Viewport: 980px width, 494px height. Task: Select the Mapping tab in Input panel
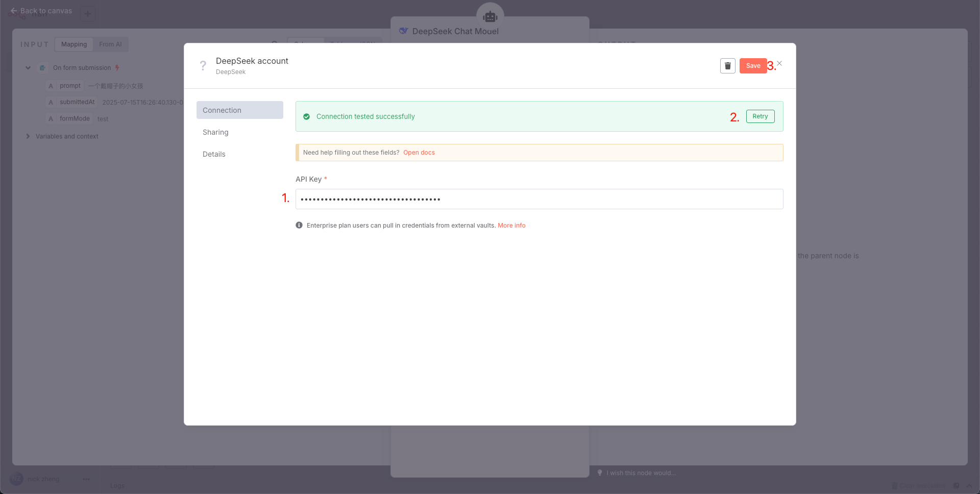[x=74, y=44]
